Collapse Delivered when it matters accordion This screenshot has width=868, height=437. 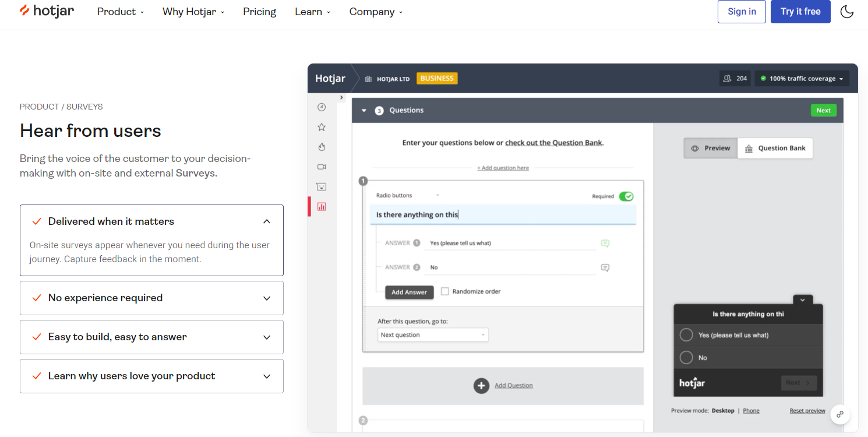click(151, 221)
